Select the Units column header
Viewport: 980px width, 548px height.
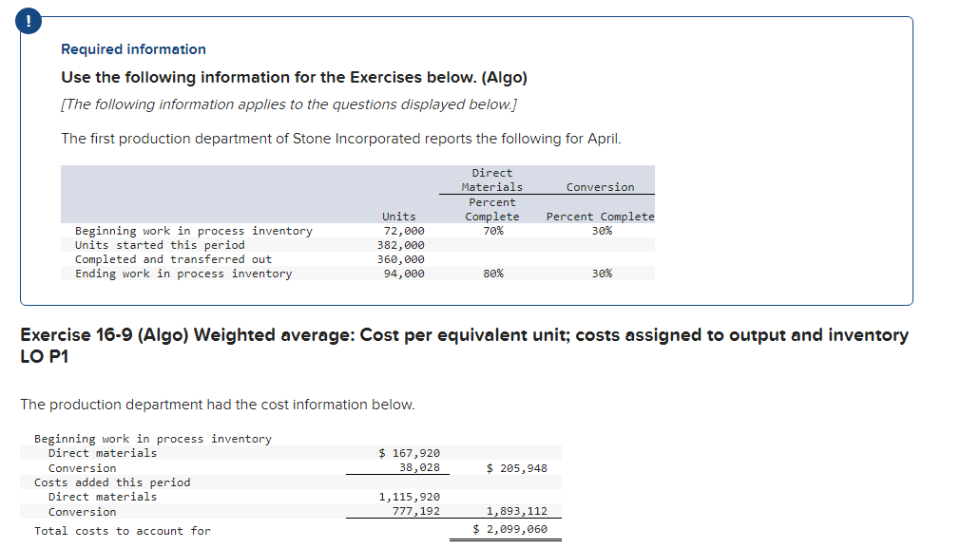[x=397, y=216]
